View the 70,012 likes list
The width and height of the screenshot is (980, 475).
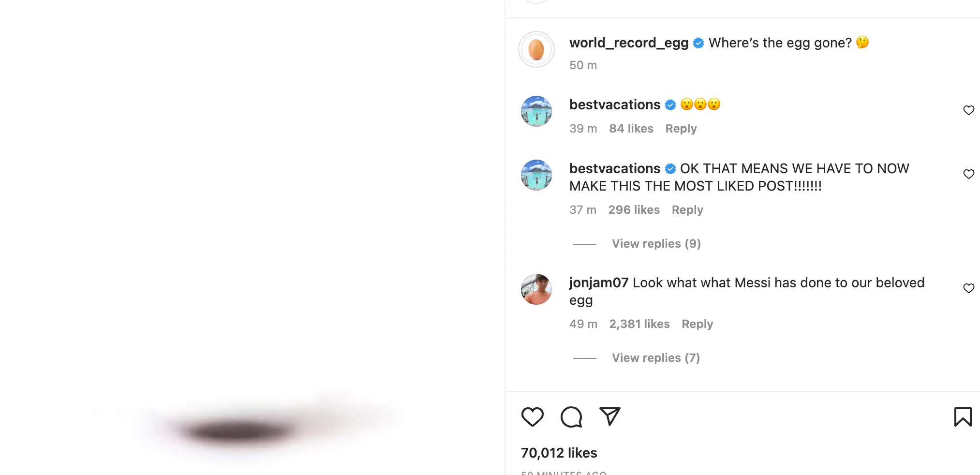coord(559,453)
